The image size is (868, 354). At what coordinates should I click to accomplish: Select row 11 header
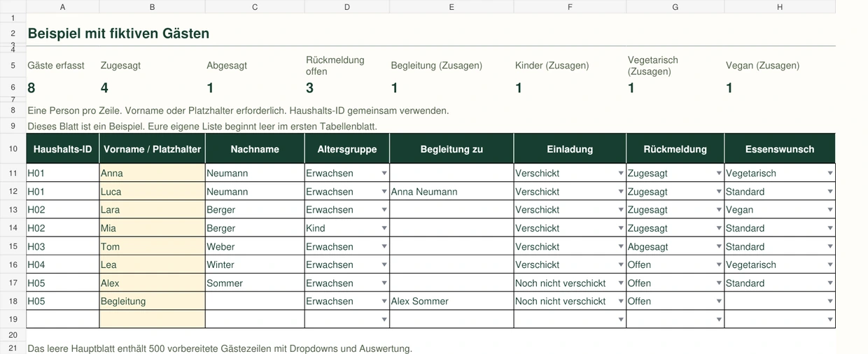coord(13,173)
